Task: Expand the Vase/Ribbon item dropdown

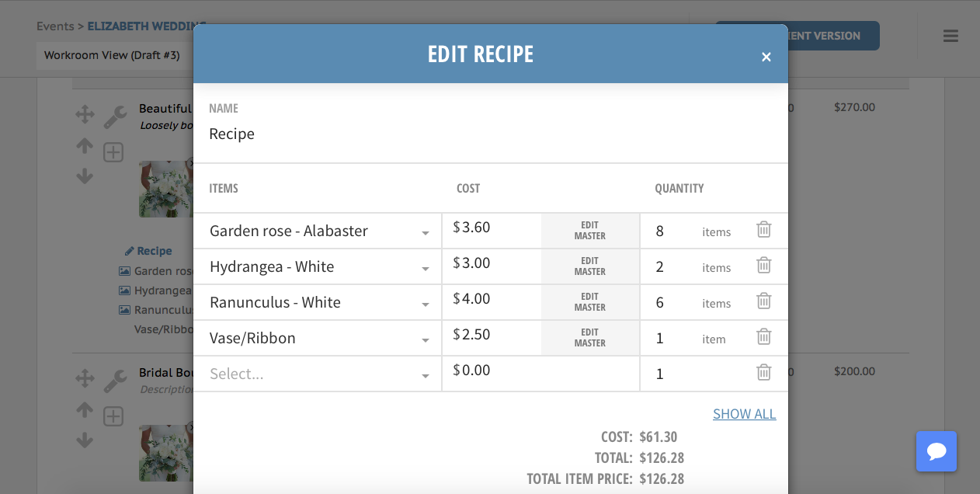Action: tap(426, 340)
